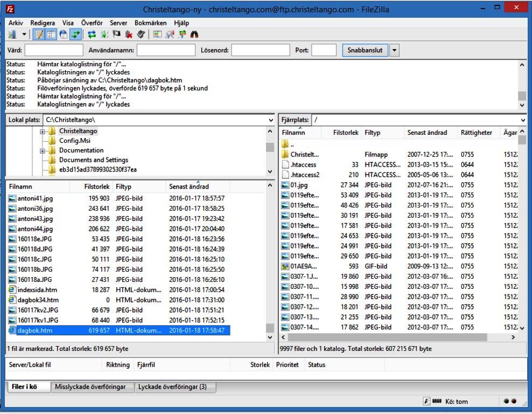The height and width of the screenshot is (414, 532).
Task: Open the Visa menu
Action: coord(68,23)
